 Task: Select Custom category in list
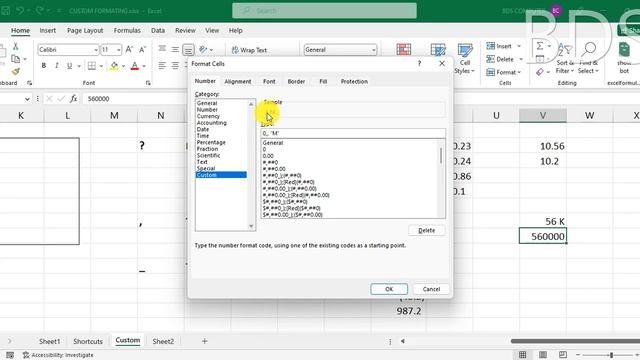pos(221,175)
